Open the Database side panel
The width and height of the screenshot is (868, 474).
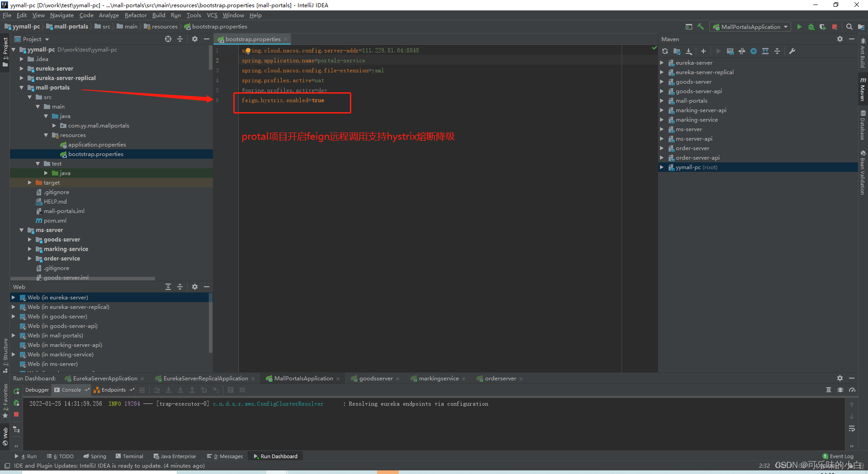[x=863, y=125]
